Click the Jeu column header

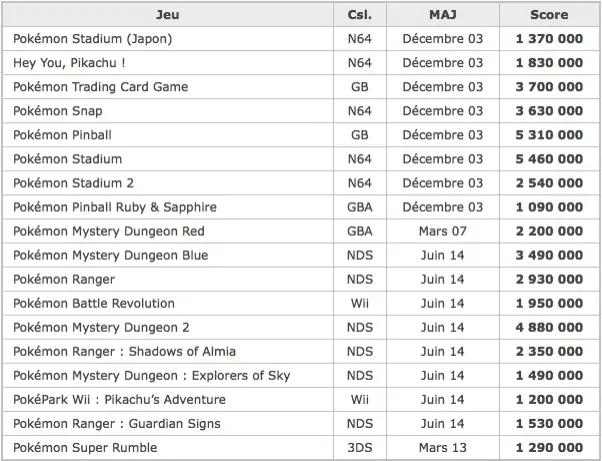pyautogui.click(x=168, y=15)
